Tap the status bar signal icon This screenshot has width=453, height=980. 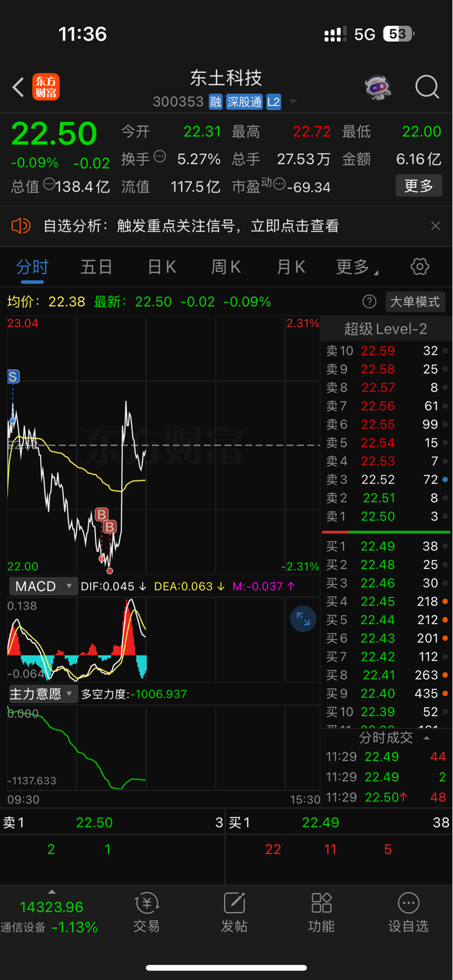(x=335, y=34)
